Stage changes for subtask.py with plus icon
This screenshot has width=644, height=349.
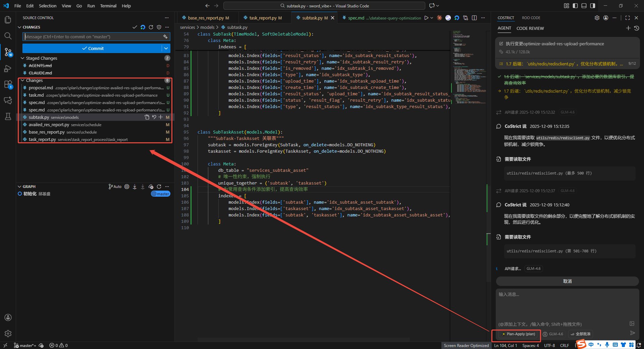tap(161, 117)
